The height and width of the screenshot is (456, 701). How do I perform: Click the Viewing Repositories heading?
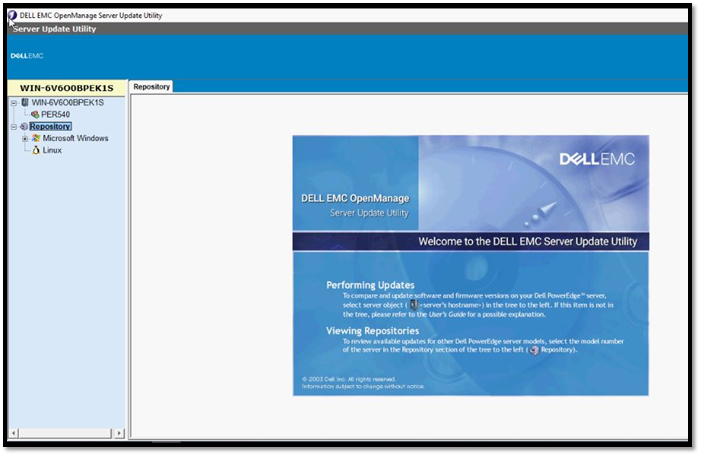372,331
